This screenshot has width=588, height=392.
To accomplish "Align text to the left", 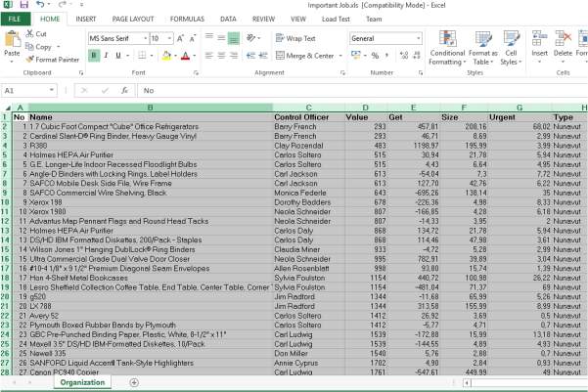I will 209,56.
